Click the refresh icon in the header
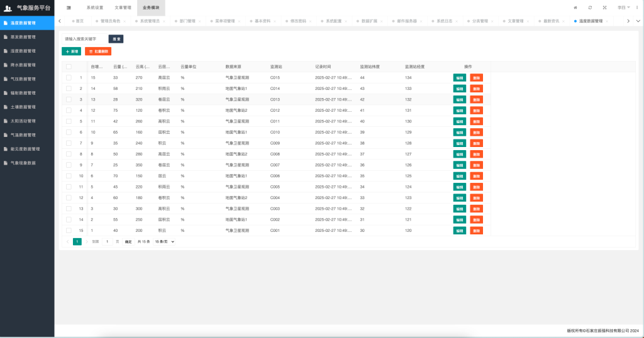This screenshot has width=644, height=338. pyautogui.click(x=590, y=8)
